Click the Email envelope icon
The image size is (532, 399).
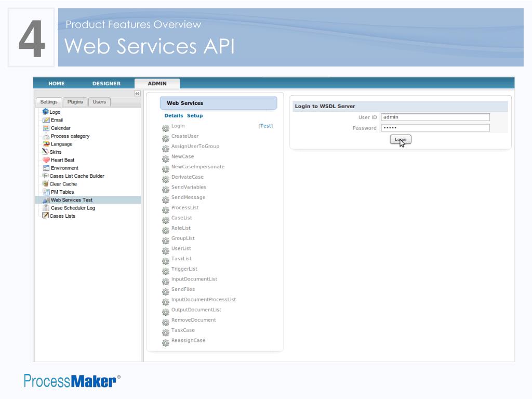click(46, 120)
